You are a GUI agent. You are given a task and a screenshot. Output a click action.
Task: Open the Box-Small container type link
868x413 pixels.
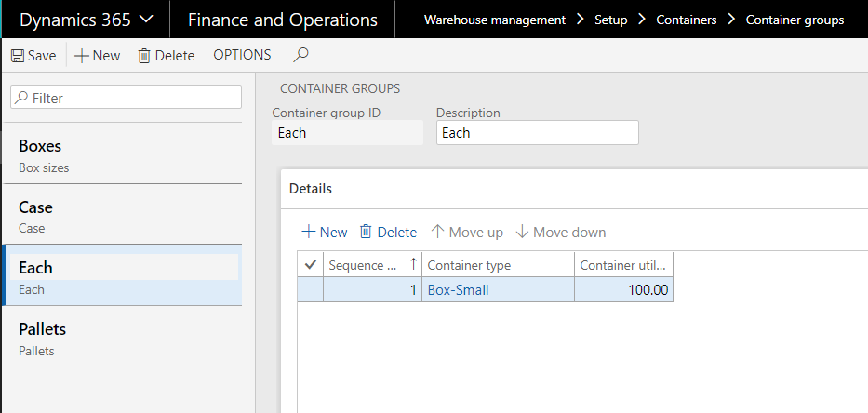[x=458, y=290]
